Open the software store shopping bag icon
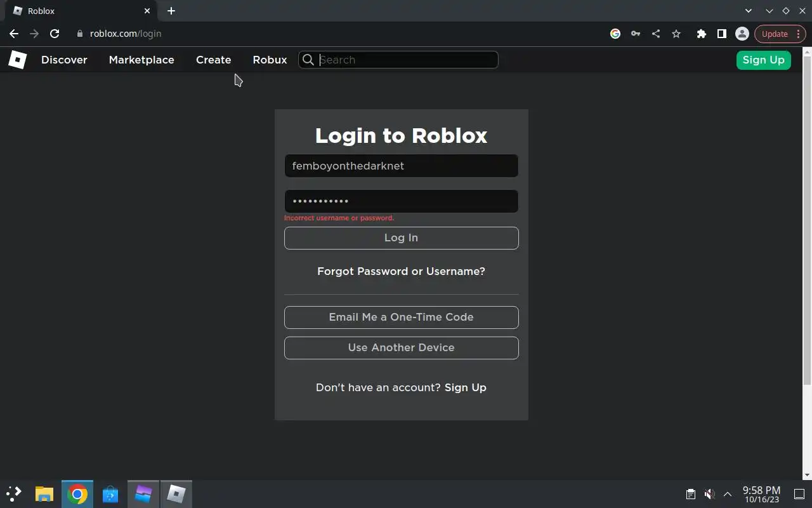Screen dimensions: 812x508 [110, 493]
